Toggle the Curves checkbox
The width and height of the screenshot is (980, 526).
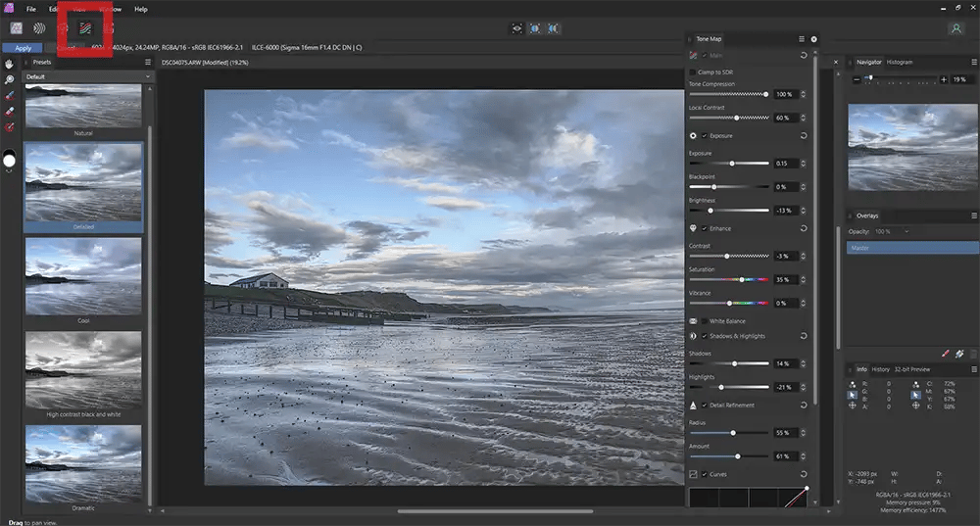tap(705, 474)
